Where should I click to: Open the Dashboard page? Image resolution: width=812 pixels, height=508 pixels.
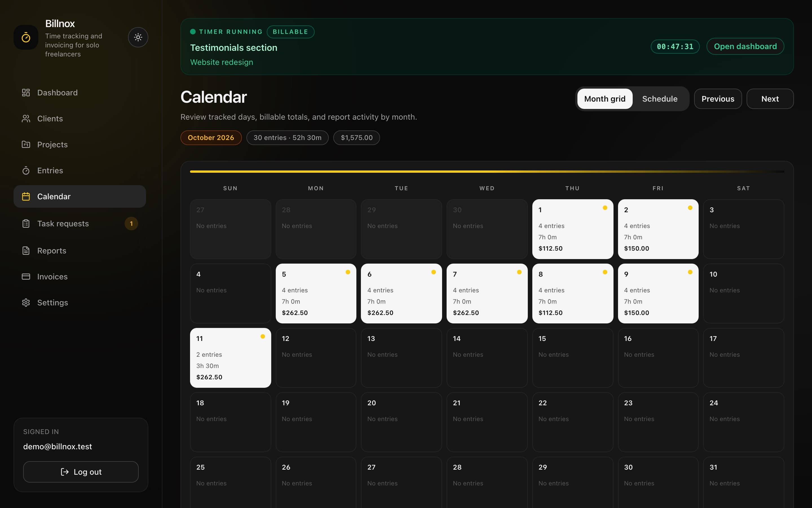[x=80, y=93]
